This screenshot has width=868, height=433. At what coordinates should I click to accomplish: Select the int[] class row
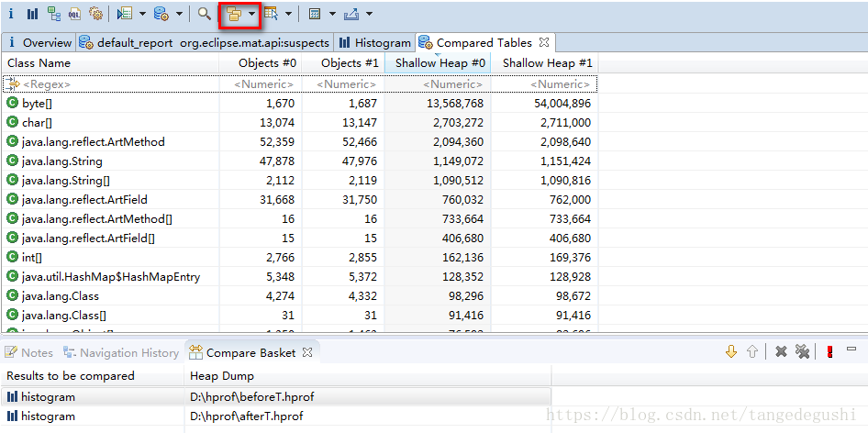coord(300,258)
